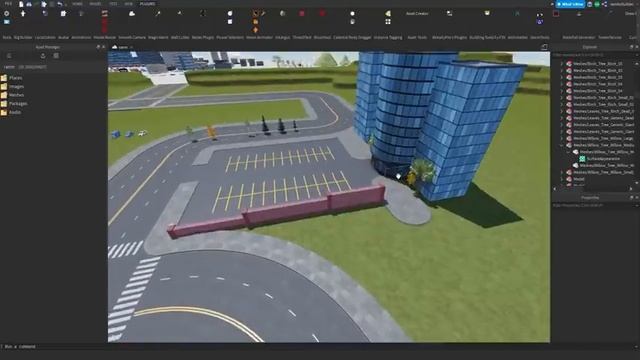This screenshot has height=360, width=640.
Task: Expand the Meshes/Birch_Tree_Birch_01 item
Action: 562,64
